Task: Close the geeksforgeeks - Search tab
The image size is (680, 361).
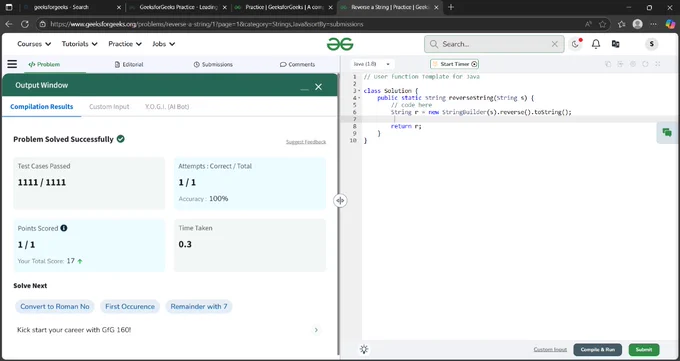Action: coord(119,7)
